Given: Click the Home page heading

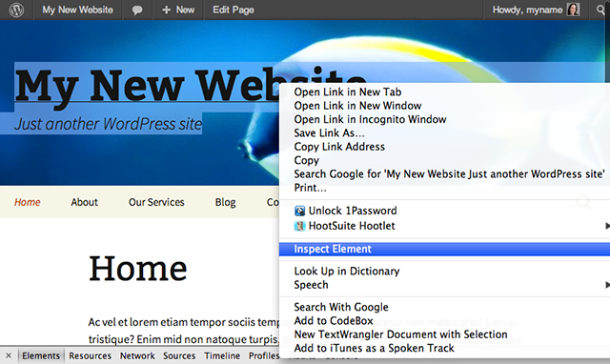Looking at the screenshot, I should pyautogui.click(x=138, y=269).
